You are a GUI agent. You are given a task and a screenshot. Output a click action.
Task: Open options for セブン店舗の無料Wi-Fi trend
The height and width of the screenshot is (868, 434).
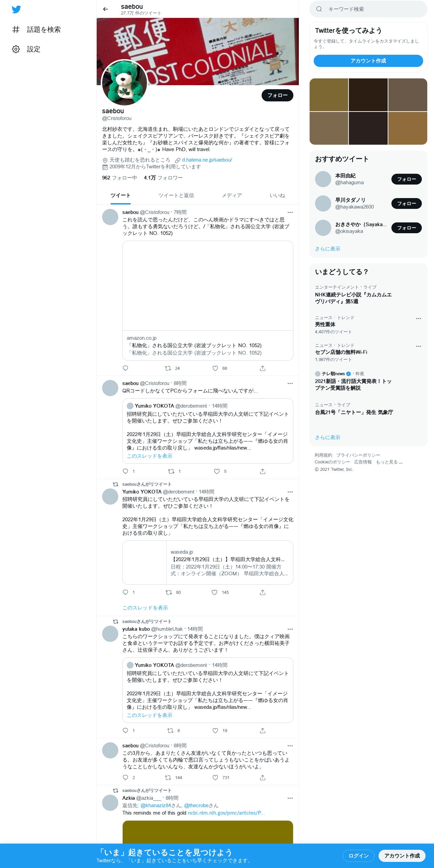(418, 346)
